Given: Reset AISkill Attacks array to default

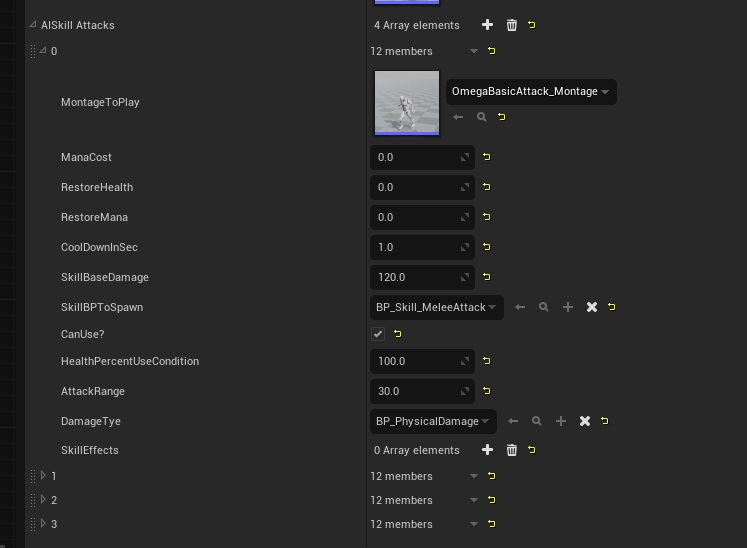Looking at the screenshot, I should tap(532, 25).
